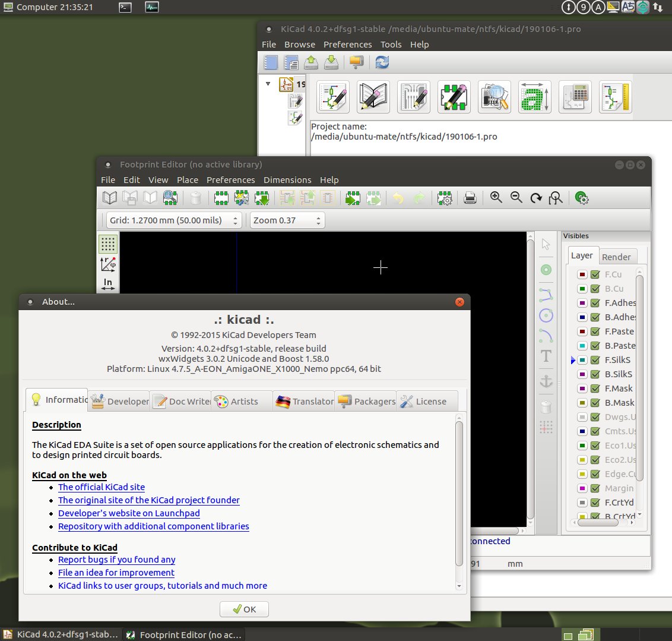Viewport: 672px width, 641px height.
Task: Toggle F.Paste layer visibility checkbox
Action: pyautogui.click(x=595, y=331)
